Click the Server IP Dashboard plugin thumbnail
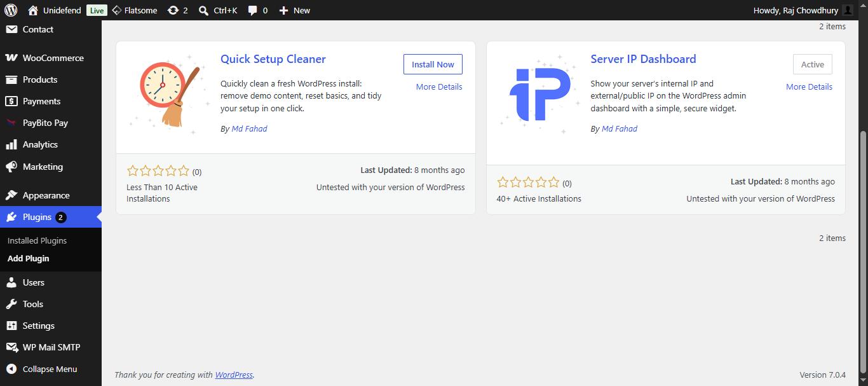This screenshot has width=868, height=386. (539, 93)
